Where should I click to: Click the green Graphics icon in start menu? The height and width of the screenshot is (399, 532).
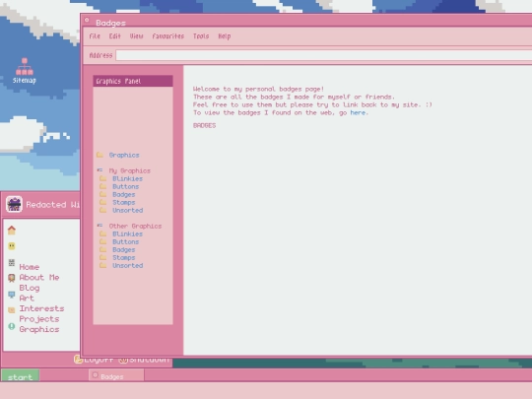point(12,326)
